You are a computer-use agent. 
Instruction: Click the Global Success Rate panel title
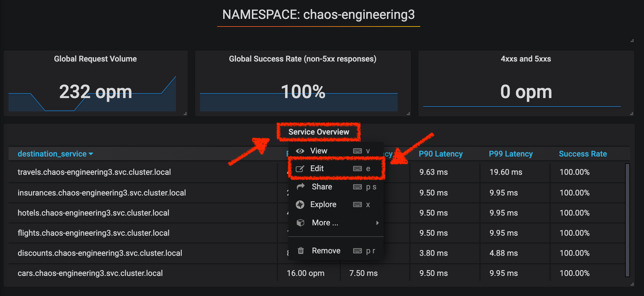tap(302, 59)
